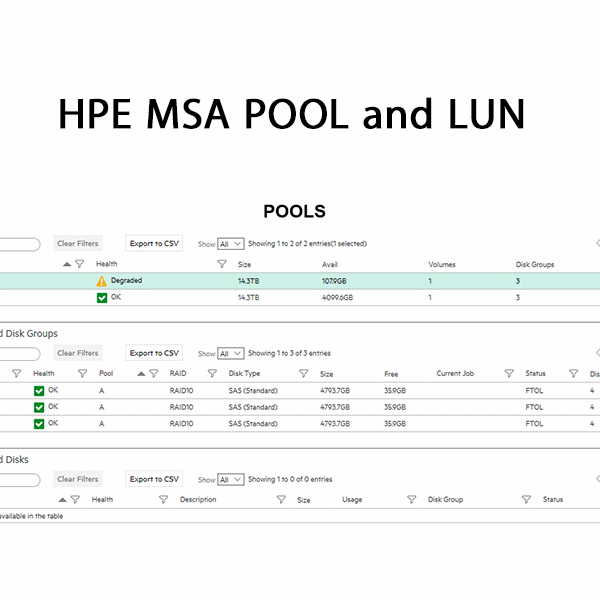Screen dimensions: 600x600
Task: Open the Show dropdown in Disk Groups section
Action: click(231, 353)
